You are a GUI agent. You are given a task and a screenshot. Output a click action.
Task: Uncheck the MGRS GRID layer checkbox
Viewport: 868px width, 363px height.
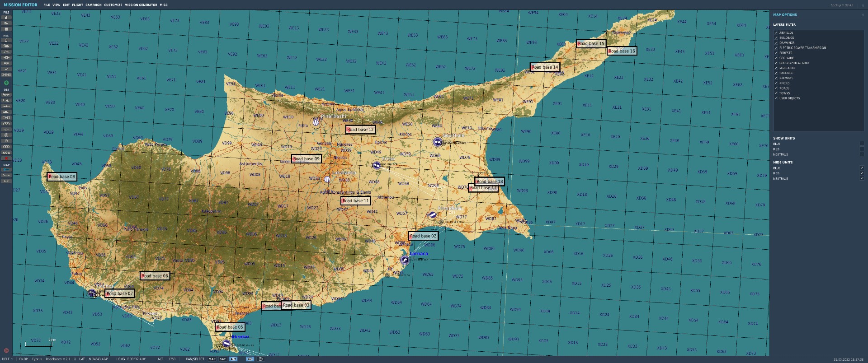[776, 68]
